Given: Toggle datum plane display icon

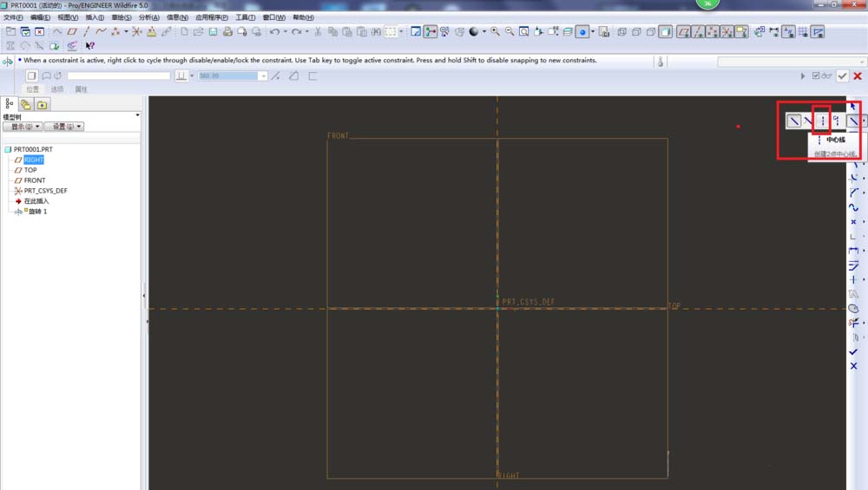Looking at the screenshot, I should [x=684, y=32].
